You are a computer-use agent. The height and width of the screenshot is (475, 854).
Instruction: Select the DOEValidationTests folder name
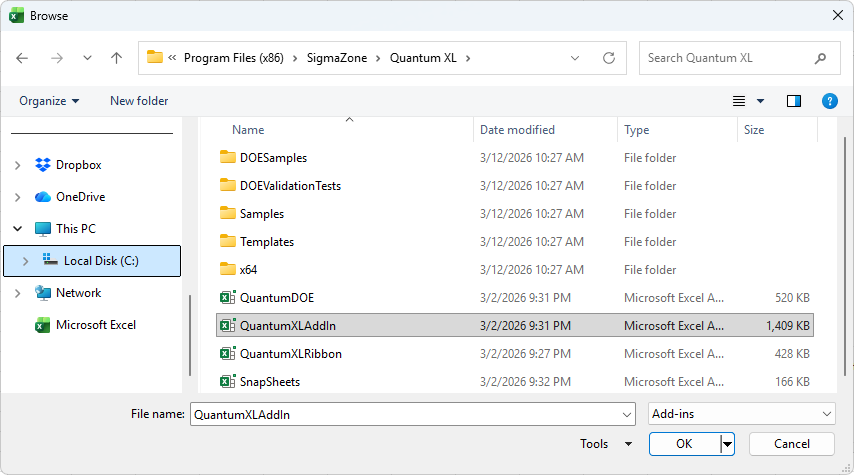[290, 186]
